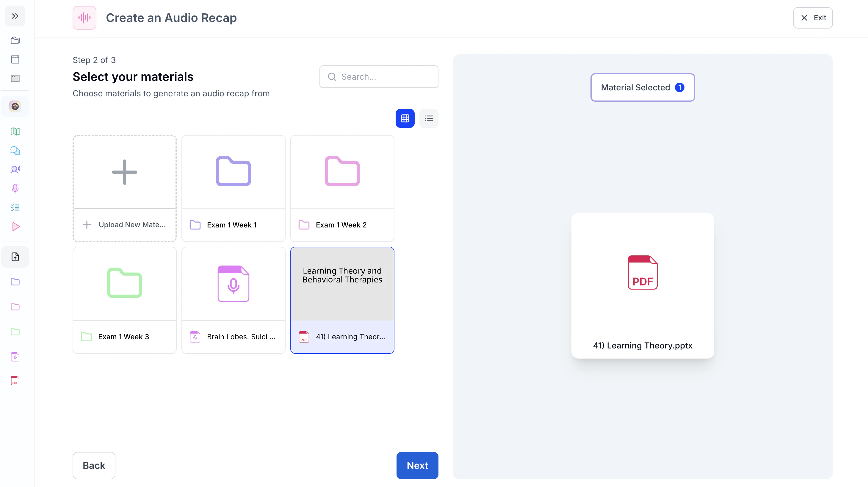
Task: Switch to grid view
Action: click(x=405, y=118)
